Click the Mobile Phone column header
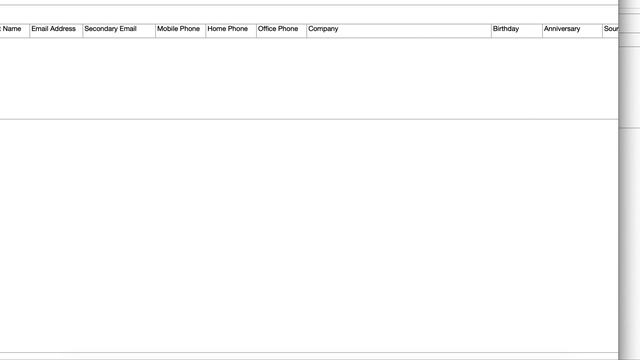Image resolution: width=640 pixels, height=360 pixels. (x=181, y=31)
